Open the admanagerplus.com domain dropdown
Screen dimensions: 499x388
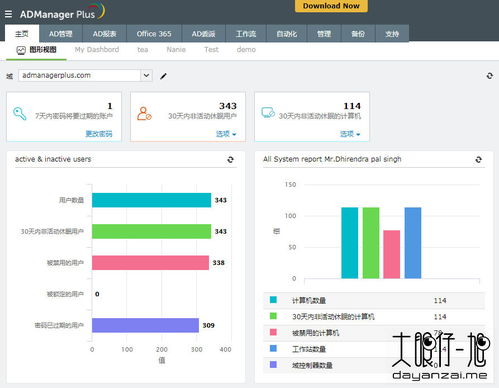(x=85, y=75)
